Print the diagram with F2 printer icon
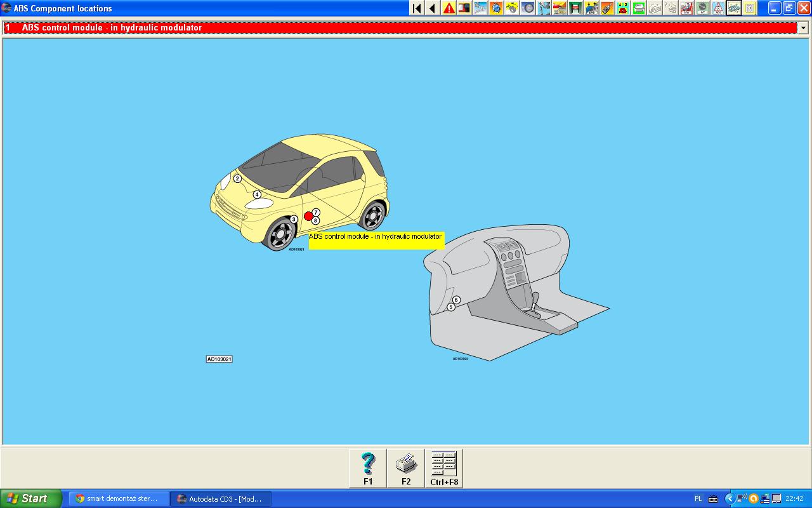 pos(406,469)
